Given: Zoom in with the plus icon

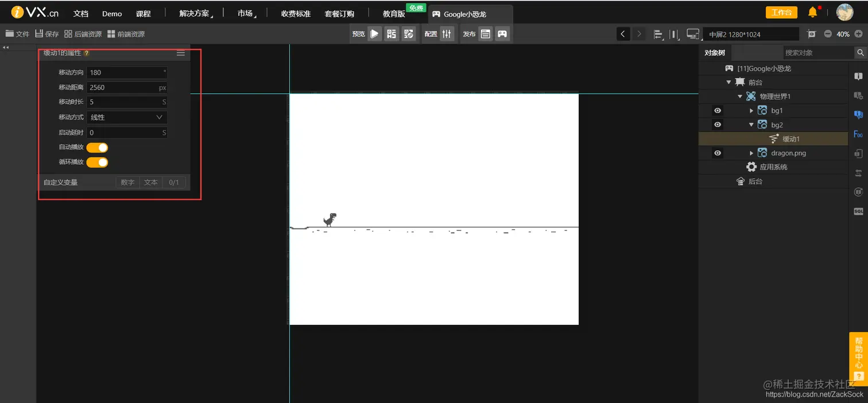Looking at the screenshot, I should pos(858,34).
